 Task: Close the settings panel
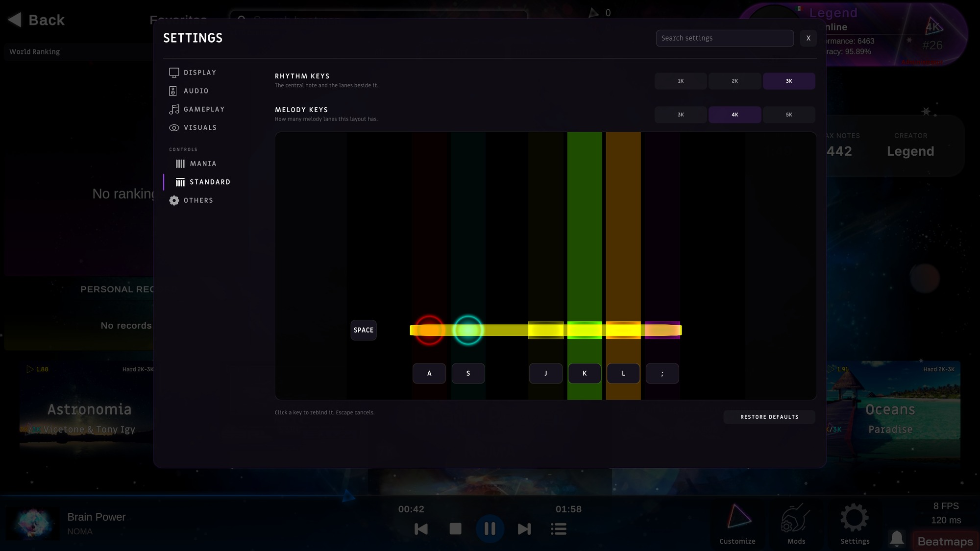point(808,38)
